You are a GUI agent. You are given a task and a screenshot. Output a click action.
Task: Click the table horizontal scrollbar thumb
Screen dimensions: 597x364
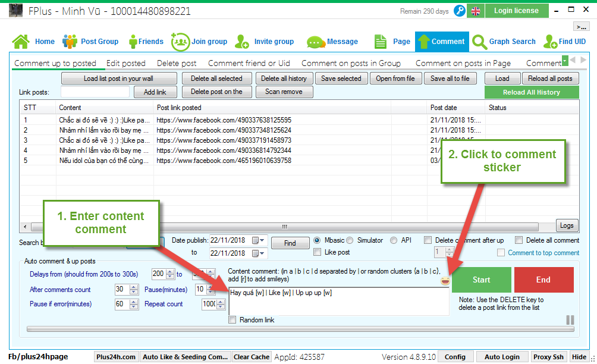285,227
